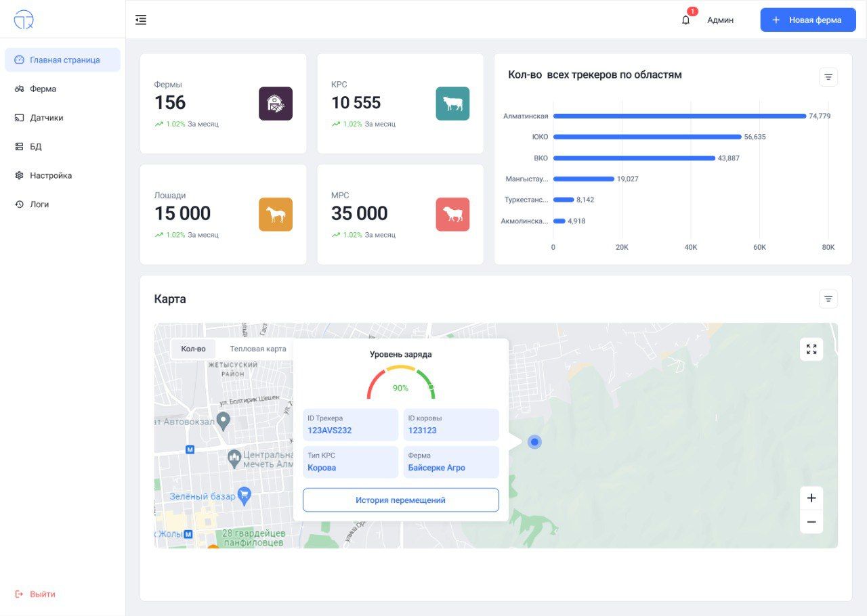Click the Мангыстау bar in chart
The image size is (867, 616).
pyautogui.click(x=584, y=179)
